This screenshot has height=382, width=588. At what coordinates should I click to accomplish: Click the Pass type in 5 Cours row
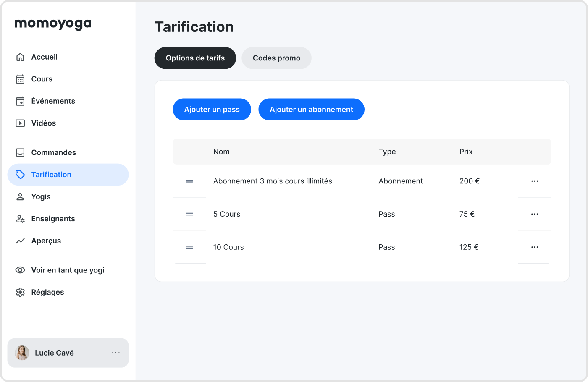[387, 214]
